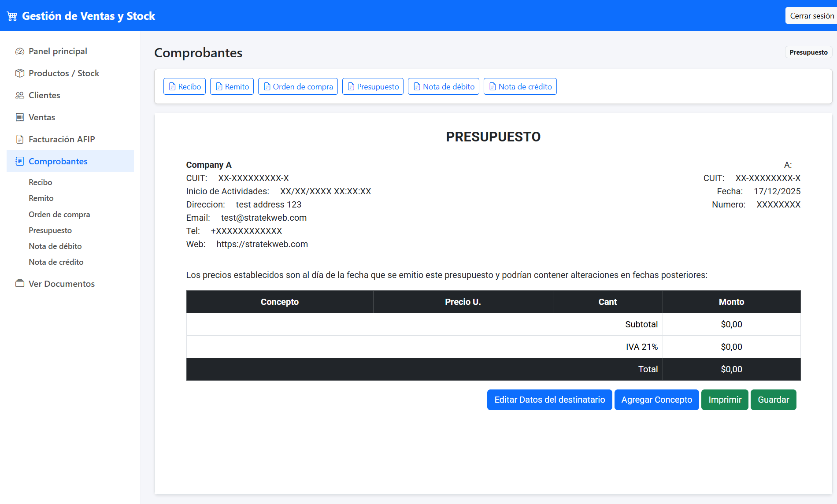Click the Ver Documentos folder icon
The height and width of the screenshot is (504, 837).
tap(19, 284)
